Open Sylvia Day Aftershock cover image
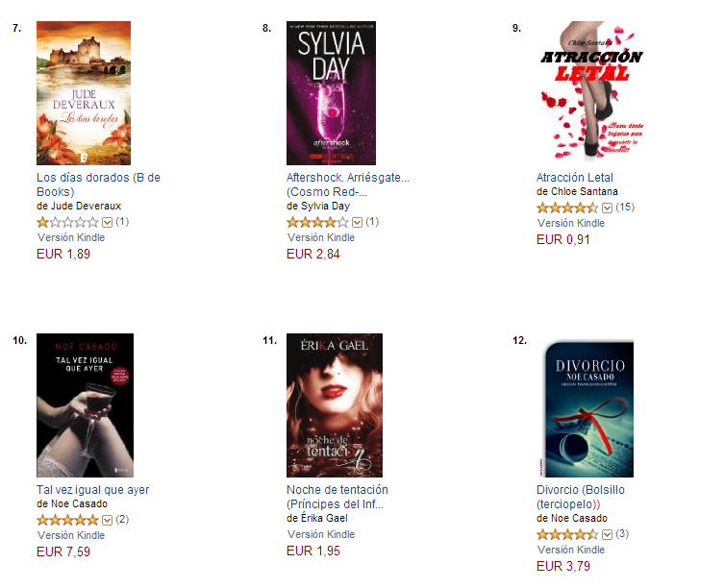Viewport: 724px width, 588px height. click(331, 93)
